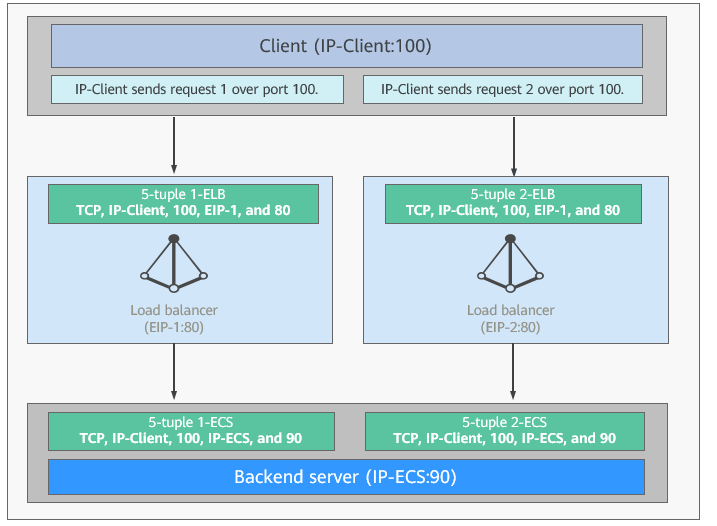717x526 pixels.
Task: Click the Backend server (IP-ECS:90) bar
Action: pos(346,477)
